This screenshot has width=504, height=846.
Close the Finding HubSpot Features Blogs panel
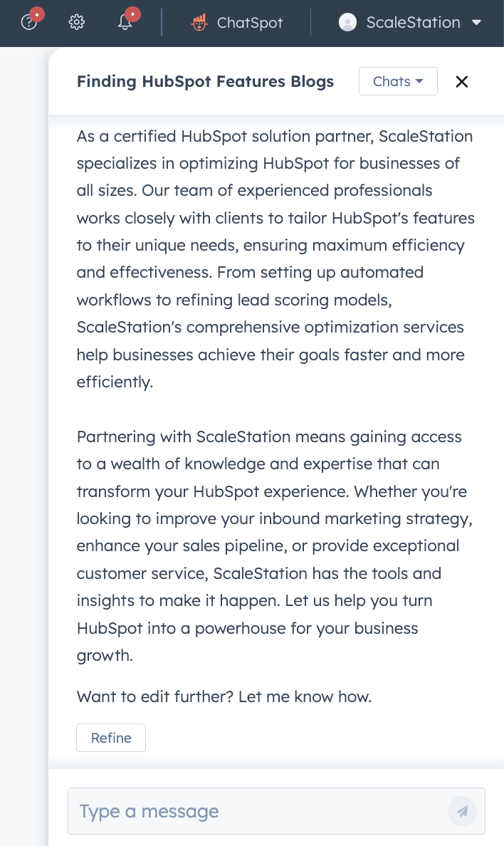[461, 81]
